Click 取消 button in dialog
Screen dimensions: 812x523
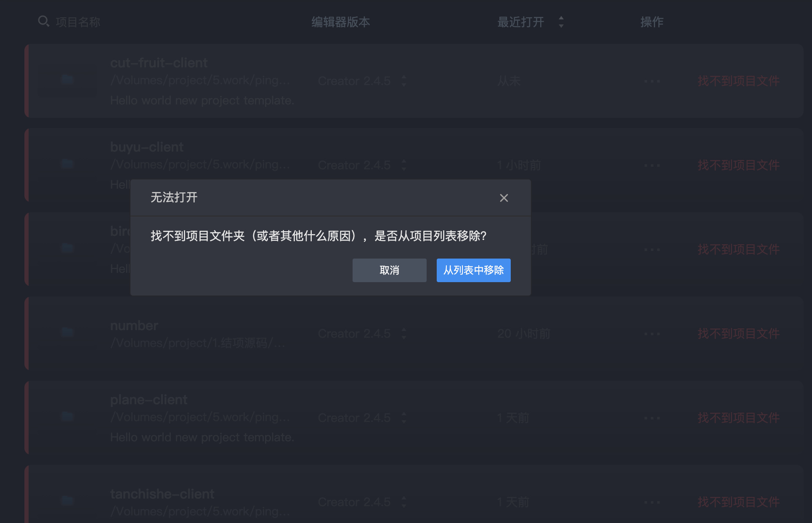tap(389, 270)
